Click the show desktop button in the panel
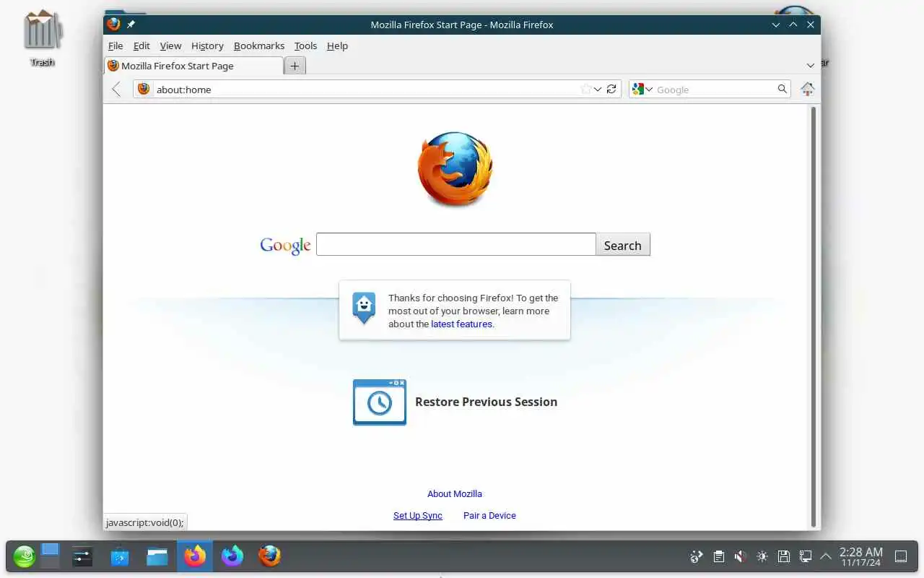This screenshot has height=578, width=924. pyautogui.click(x=901, y=556)
